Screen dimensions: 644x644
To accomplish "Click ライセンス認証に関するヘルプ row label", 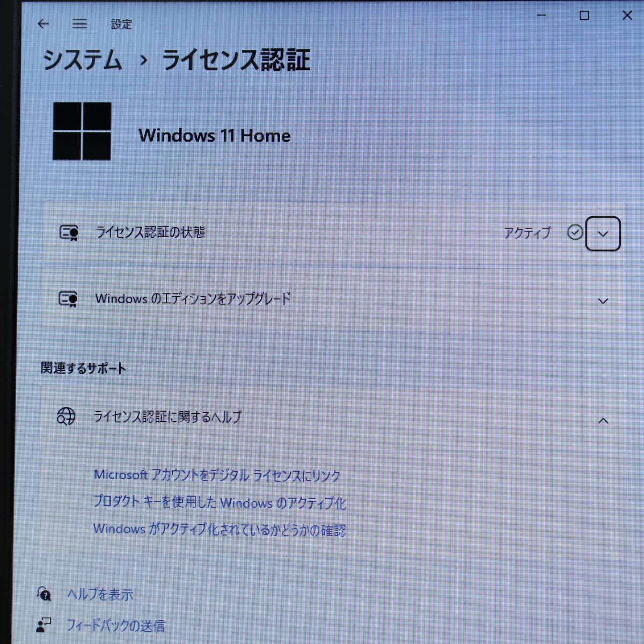I will [167, 416].
